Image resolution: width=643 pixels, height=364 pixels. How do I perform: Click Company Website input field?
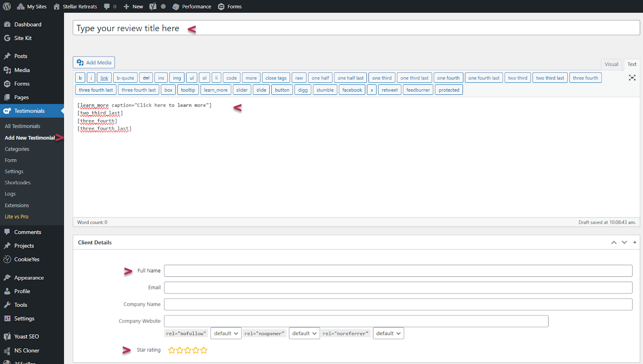(356, 321)
